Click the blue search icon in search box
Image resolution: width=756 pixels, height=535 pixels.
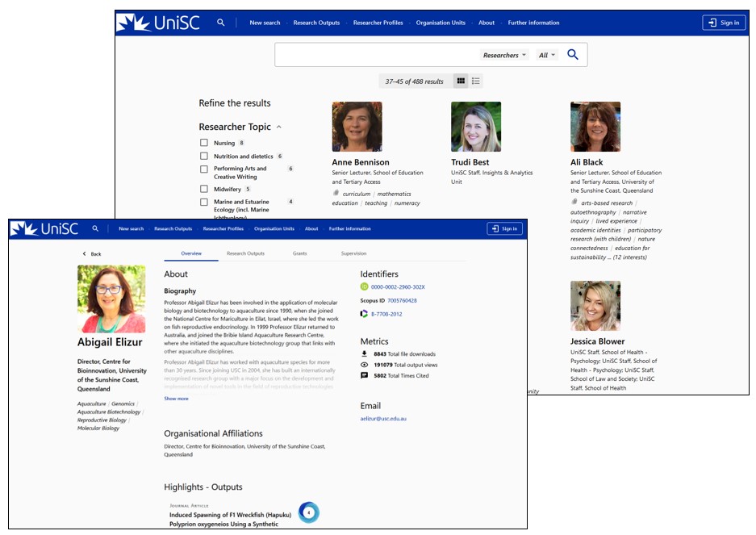(x=573, y=55)
